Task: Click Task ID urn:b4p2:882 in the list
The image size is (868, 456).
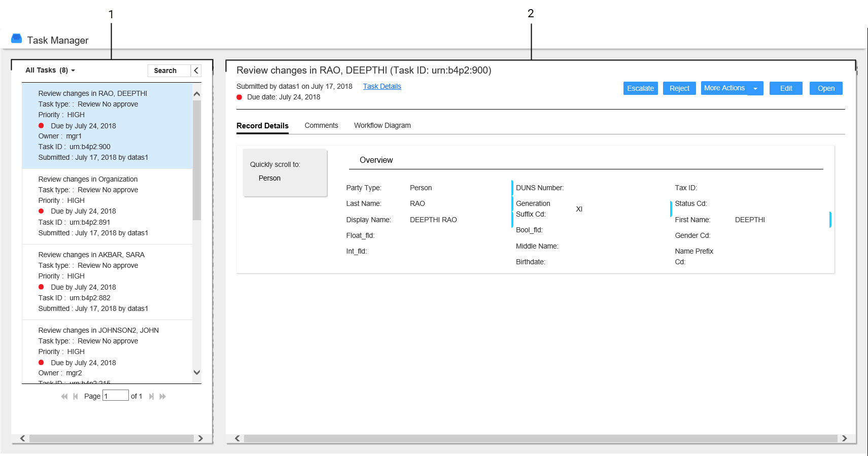Action: (74, 298)
